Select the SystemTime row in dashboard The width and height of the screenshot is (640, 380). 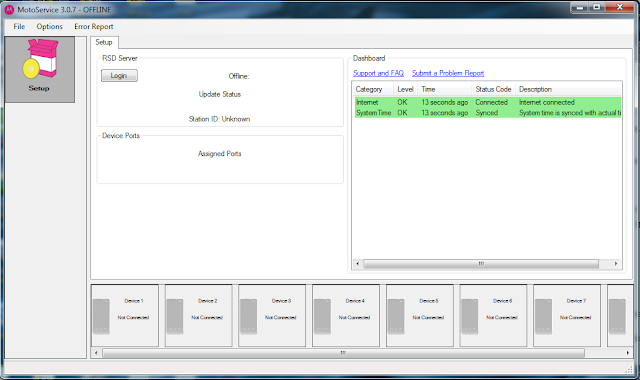coord(488,113)
